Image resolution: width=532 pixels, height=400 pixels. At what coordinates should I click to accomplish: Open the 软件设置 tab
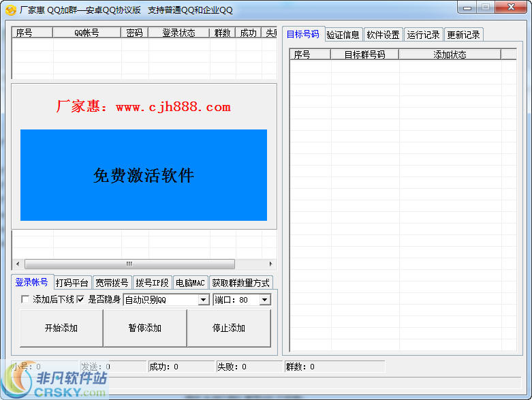[383, 35]
